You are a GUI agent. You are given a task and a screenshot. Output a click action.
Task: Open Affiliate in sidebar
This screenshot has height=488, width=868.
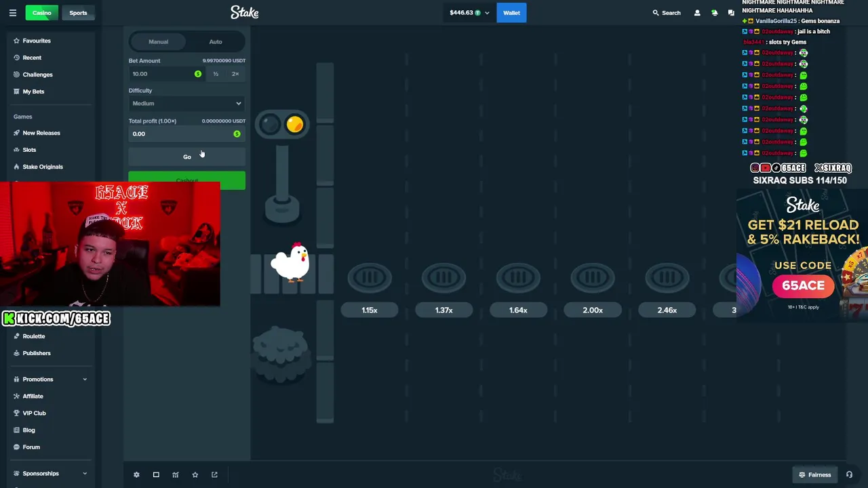[x=33, y=396]
